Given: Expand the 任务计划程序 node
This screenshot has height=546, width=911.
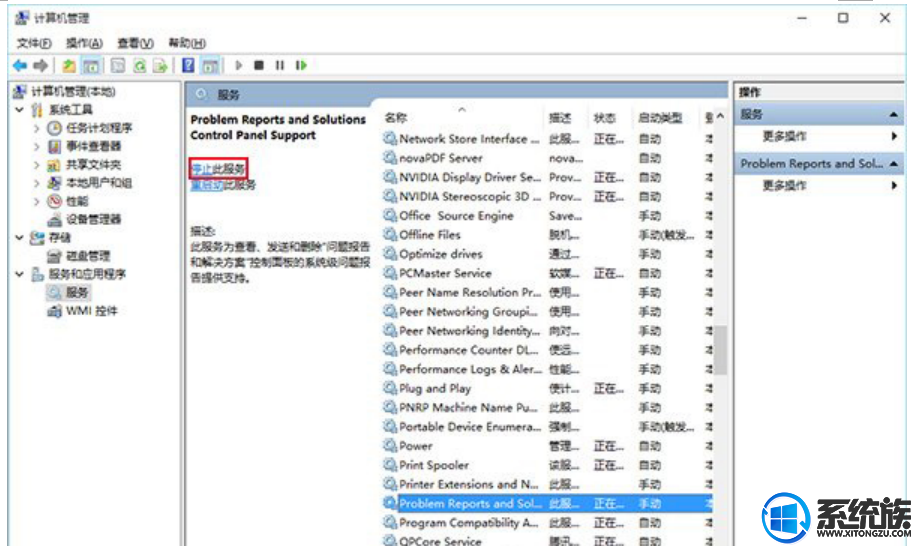Looking at the screenshot, I should tap(37, 128).
